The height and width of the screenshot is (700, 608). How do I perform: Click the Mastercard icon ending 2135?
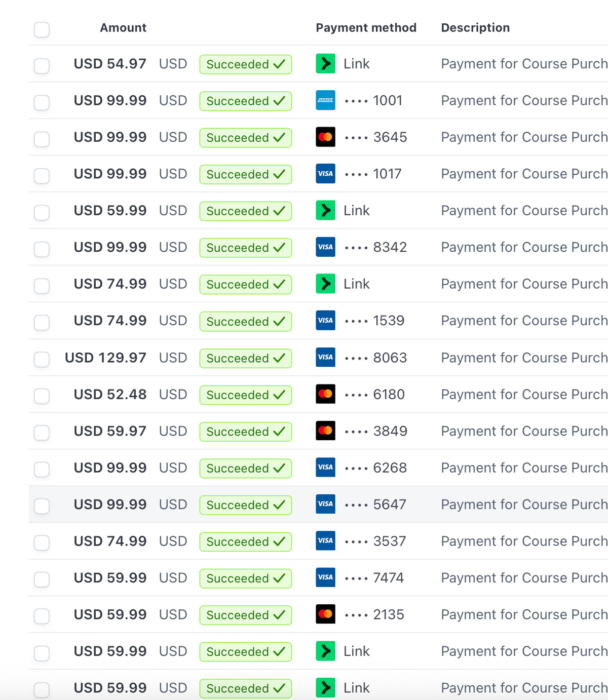pyautogui.click(x=325, y=614)
